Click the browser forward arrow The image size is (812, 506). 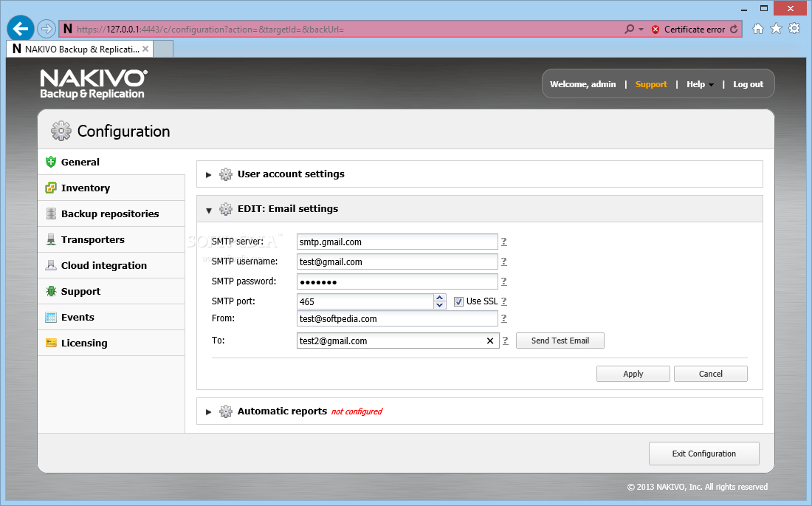[x=47, y=29]
